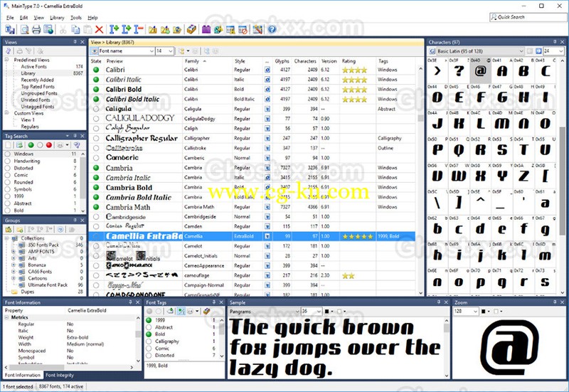Click the blue arrow icon in Characters toolbar
569x392 pixels.
[x=538, y=51]
